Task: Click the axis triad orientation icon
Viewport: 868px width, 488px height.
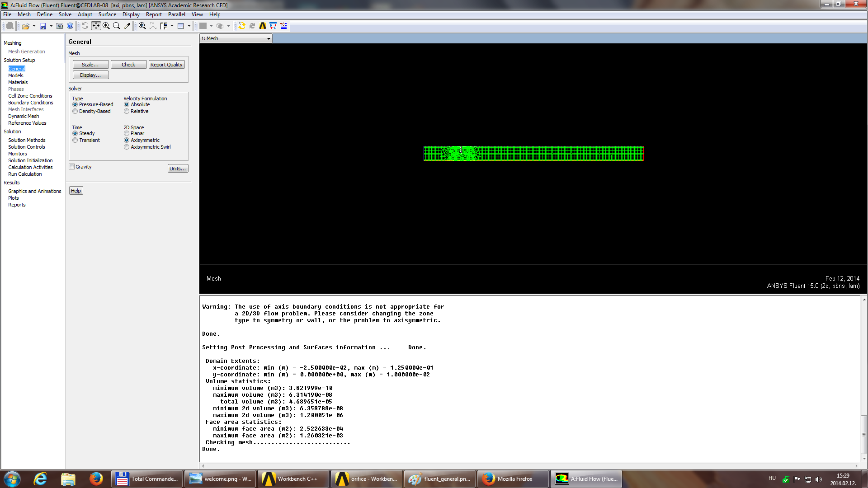Action: 153,26
